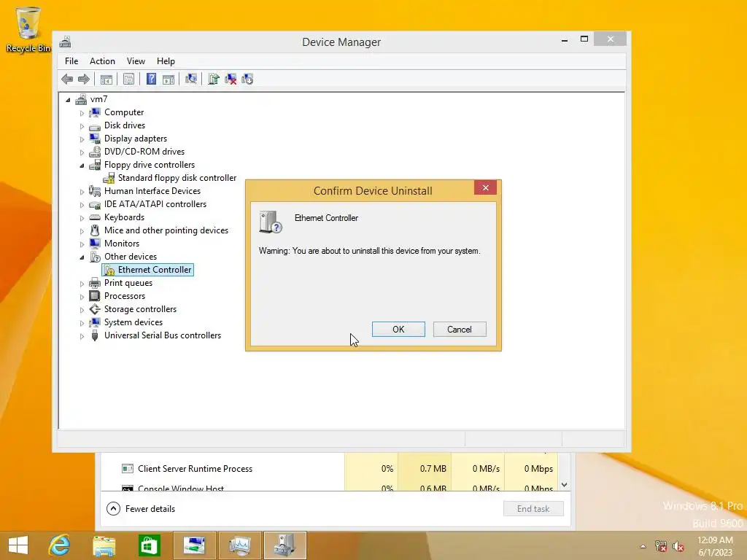
Task: Close the Confirm Device Uninstall dialog
Action: coord(485,187)
